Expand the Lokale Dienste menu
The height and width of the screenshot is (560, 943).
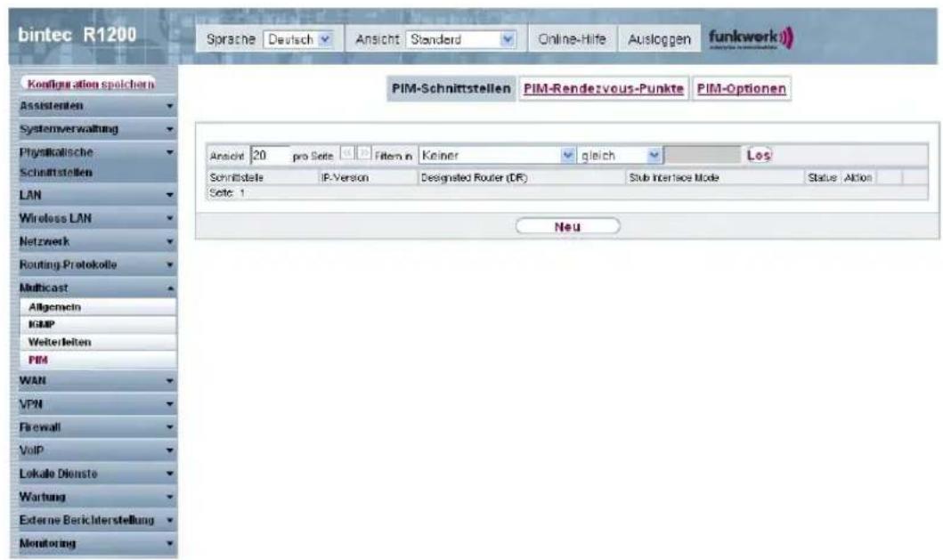click(x=96, y=474)
